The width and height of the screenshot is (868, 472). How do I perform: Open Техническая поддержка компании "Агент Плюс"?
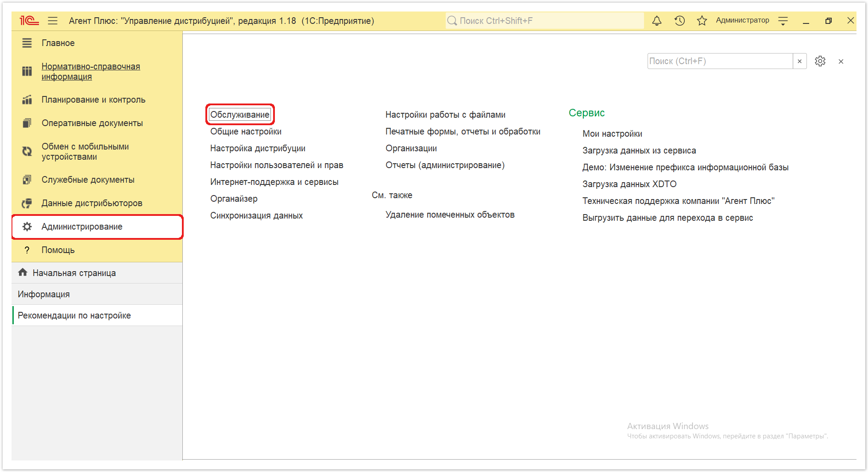(678, 201)
